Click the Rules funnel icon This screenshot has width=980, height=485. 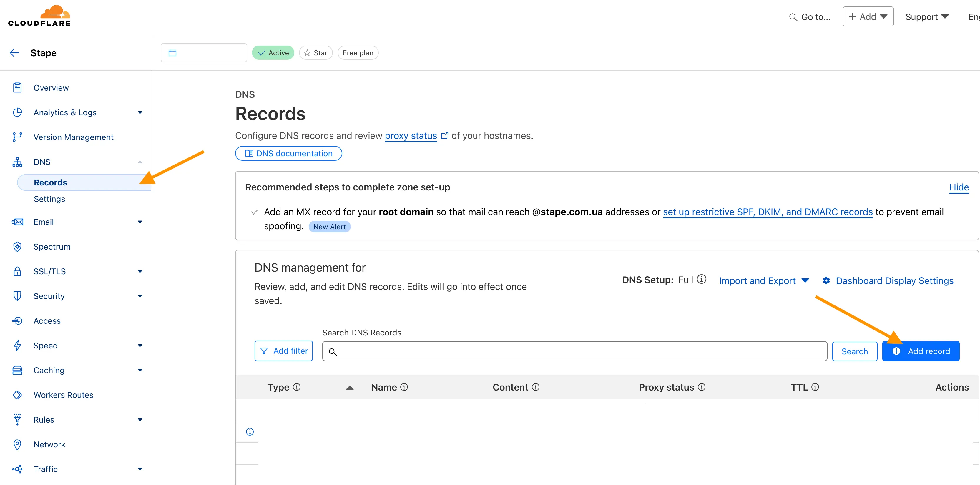tap(17, 420)
